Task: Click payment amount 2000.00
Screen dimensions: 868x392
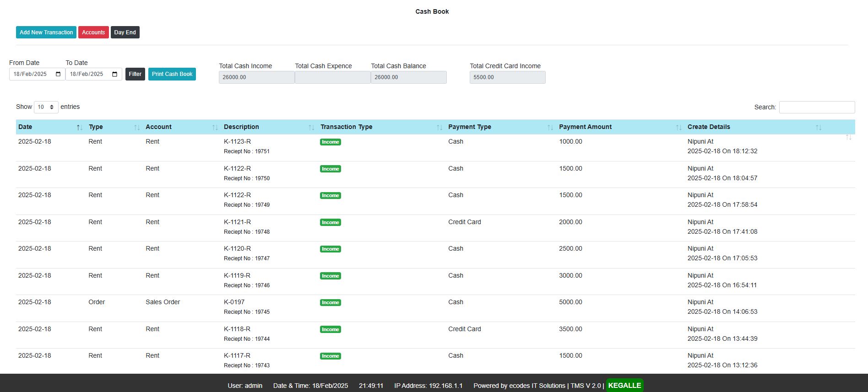Action: pyautogui.click(x=570, y=222)
